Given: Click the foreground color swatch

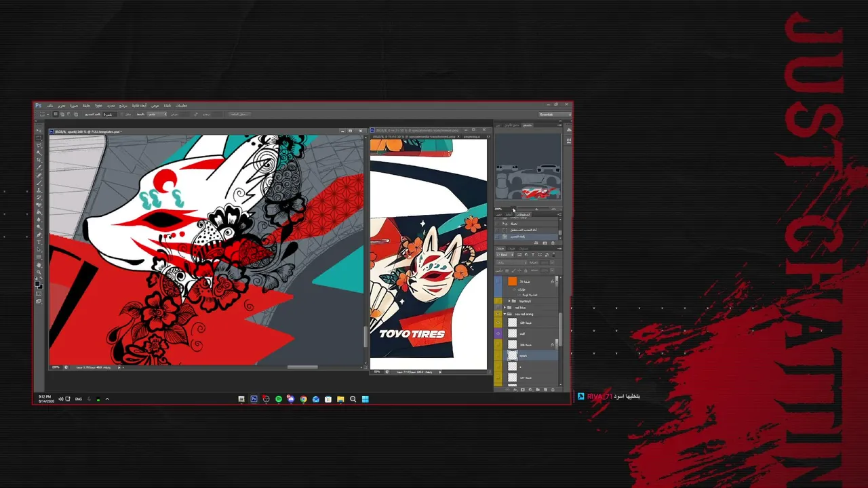Looking at the screenshot, I should 37,284.
